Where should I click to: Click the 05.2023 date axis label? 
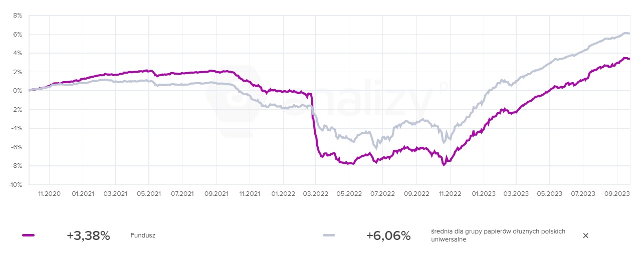click(550, 193)
